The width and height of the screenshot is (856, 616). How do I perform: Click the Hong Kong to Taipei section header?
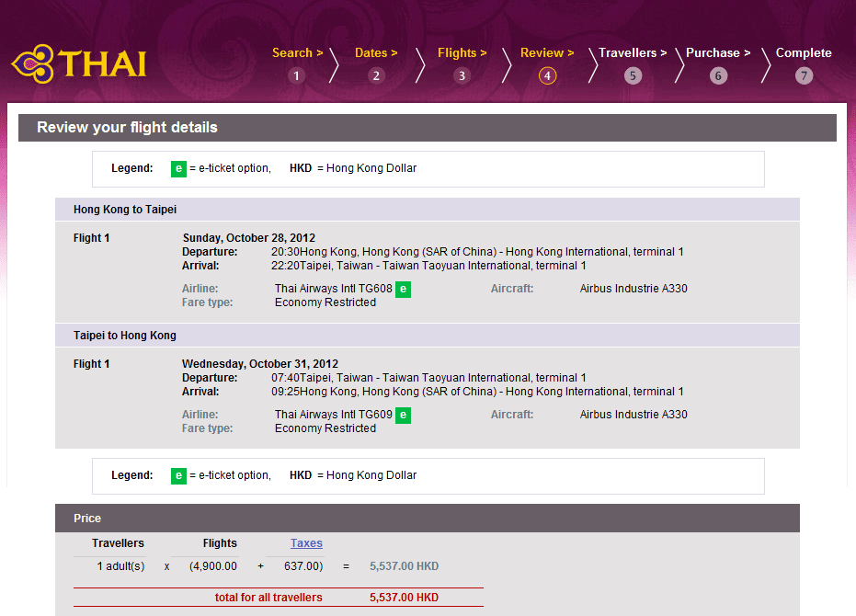pyautogui.click(x=125, y=210)
